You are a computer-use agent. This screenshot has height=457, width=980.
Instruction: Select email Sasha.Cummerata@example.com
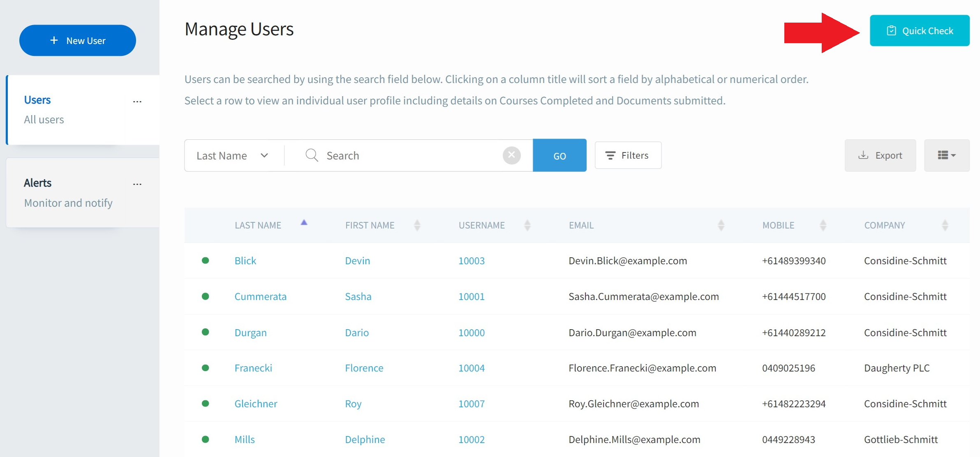click(644, 297)
